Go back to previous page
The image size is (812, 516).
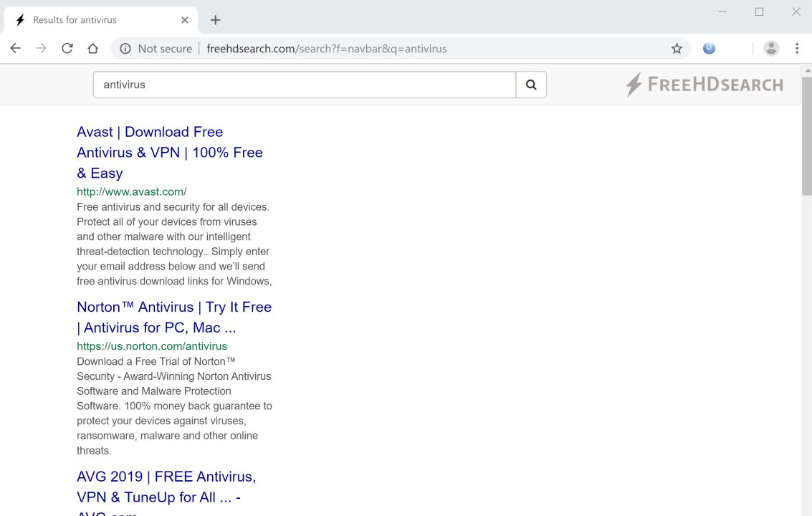(16, 48)
